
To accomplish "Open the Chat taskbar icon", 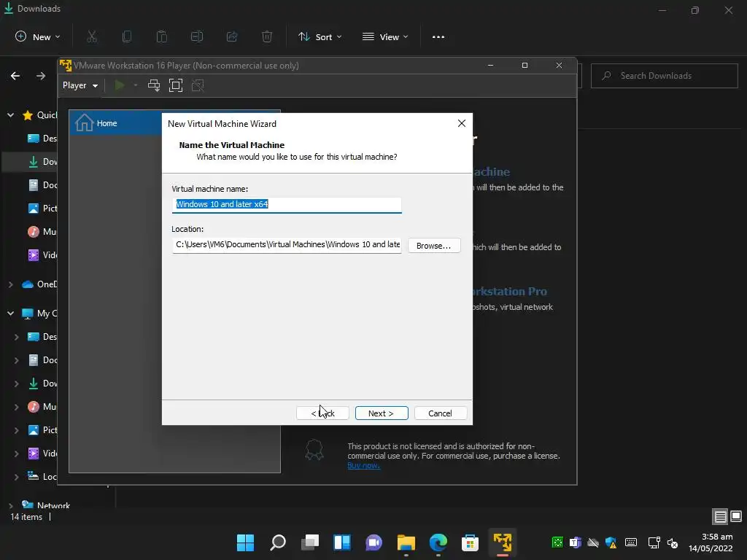I will pos(374,542).
